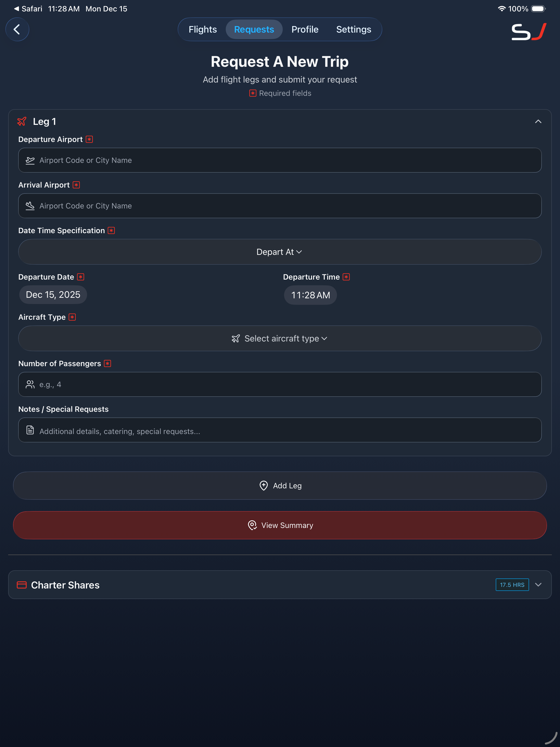Click the landing icon in Arrival Airport
The image size is (560, 747).
(30, 206)
